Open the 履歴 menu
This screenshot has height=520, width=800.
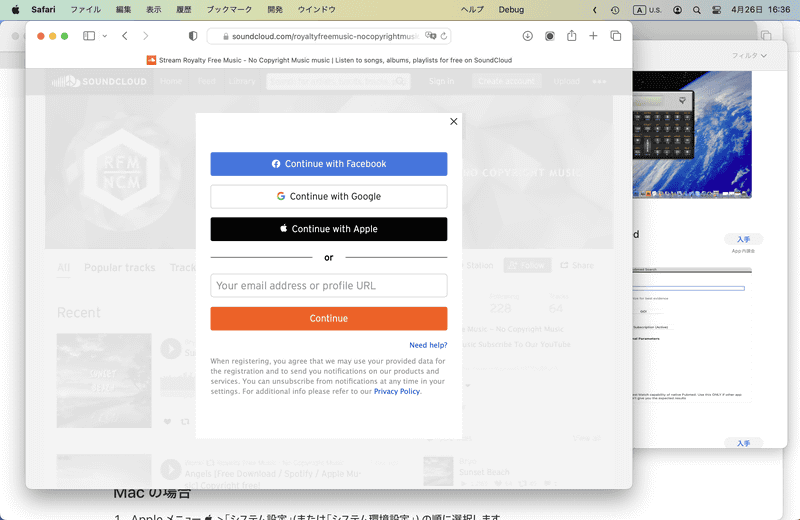click(184, 10)
